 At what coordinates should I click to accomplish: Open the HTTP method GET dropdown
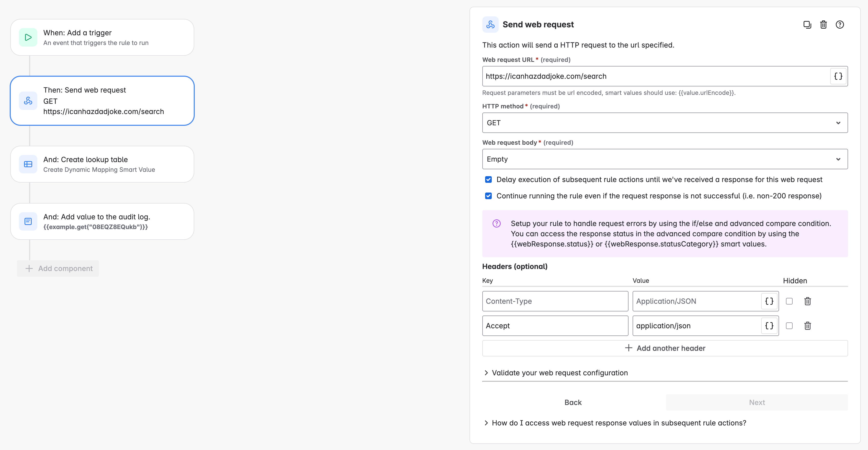pyautogui.click(x=665, y=123)
